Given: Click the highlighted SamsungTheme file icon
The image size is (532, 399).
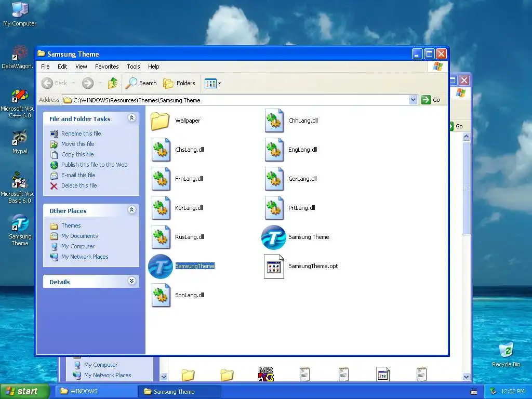Looking at the screenshot, I should coord(161,267).
